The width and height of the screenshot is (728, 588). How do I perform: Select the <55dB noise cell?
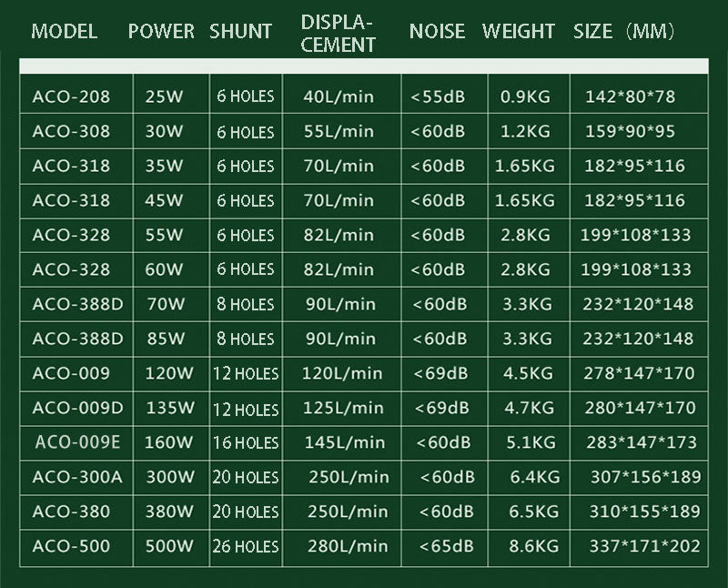(438, 96)
